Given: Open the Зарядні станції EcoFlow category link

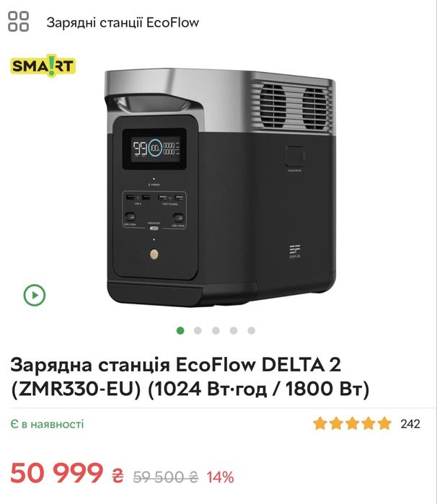Looking at the screenshot, I should coord(123,22).
